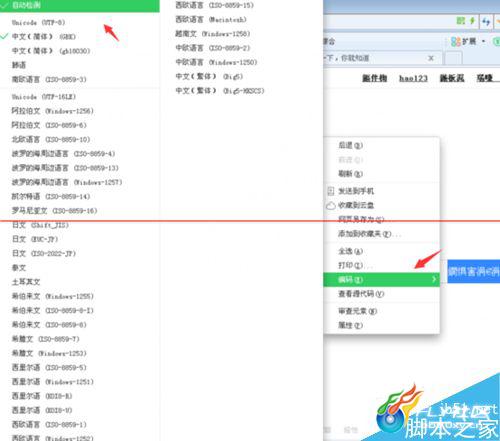Click the blue search button
Viewport: 500px width, 441px height.
473,271
